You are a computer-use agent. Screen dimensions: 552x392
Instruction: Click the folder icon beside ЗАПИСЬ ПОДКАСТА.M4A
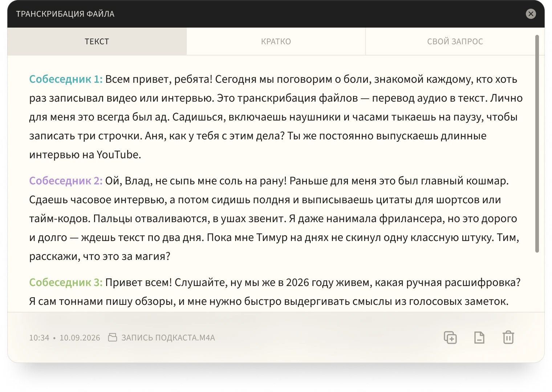(113, 338)
